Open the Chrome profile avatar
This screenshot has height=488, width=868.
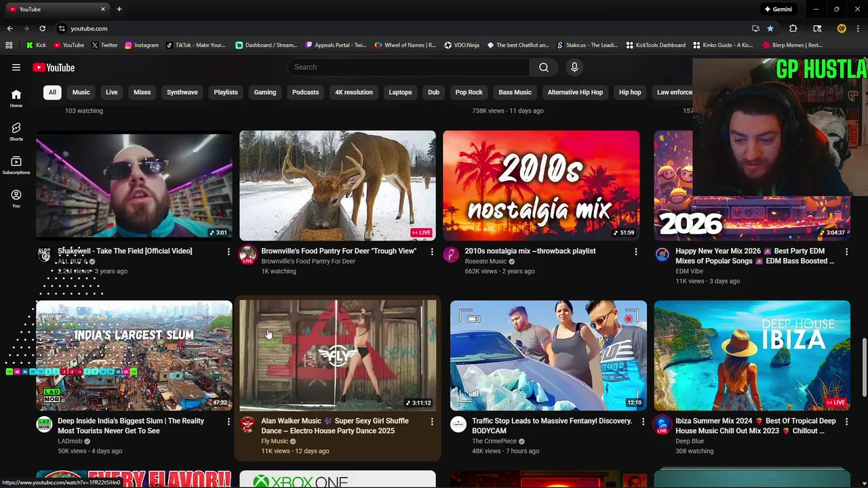pyautogui.click(x=842, y=28)
